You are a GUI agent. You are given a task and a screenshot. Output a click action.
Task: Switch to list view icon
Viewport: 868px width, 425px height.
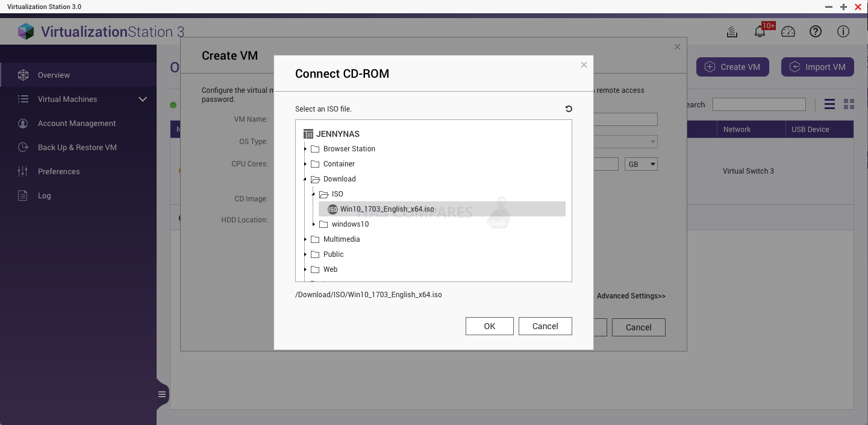pyautogui.click(x=829, y=104)
